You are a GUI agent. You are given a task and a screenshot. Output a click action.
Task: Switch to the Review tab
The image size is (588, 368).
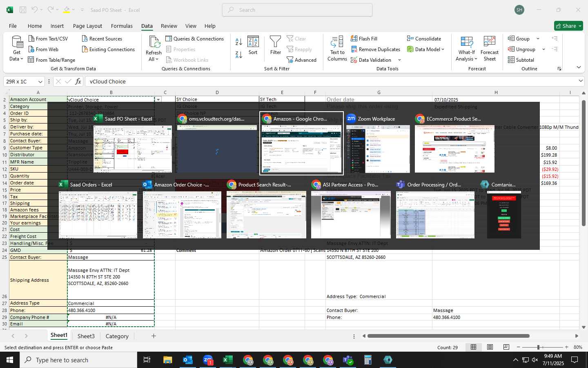pyautogui.click(x=169, y=26)
